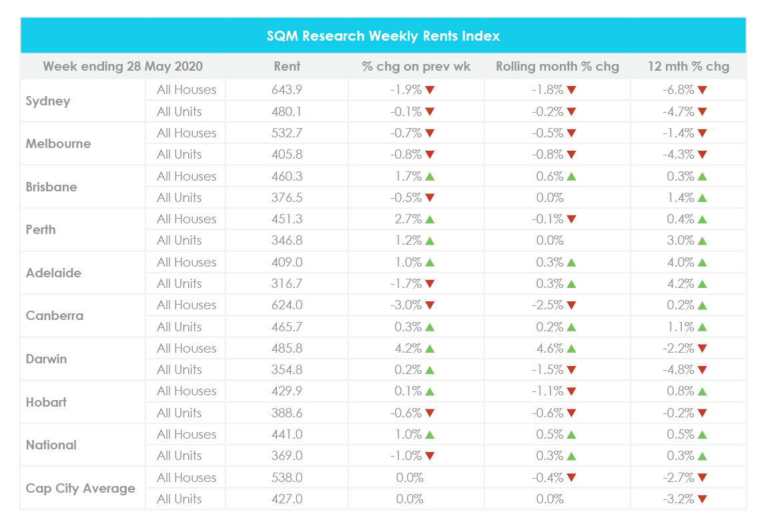Click Melbourne houses rent value 532.7
This screenshot has width=766, height=532.
287,133
